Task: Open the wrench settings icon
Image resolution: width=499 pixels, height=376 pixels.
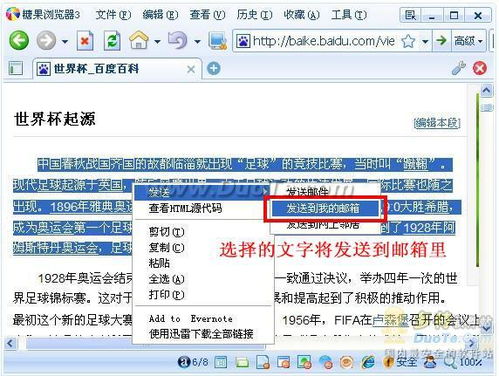Action: point(459,68)
